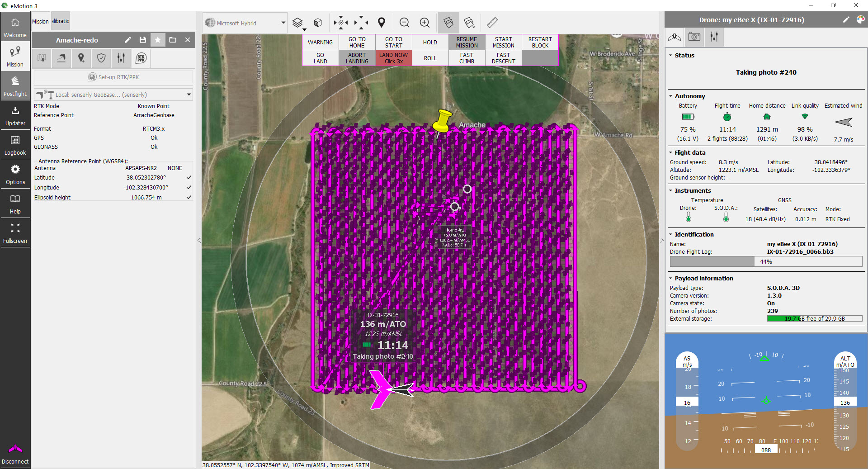This screenshot has height=469, width=868.
Task: Open the drone color palette icon
Action: tap(860, 19)
